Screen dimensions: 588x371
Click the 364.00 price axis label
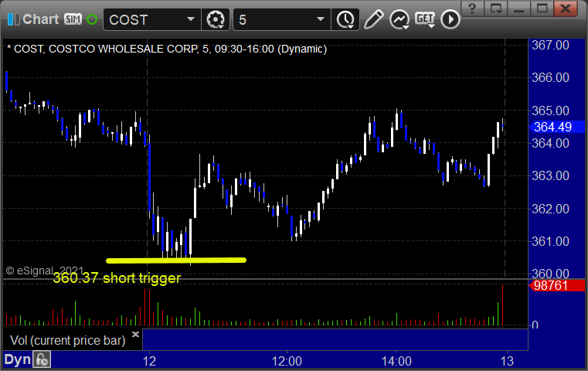tap(550, 143)
